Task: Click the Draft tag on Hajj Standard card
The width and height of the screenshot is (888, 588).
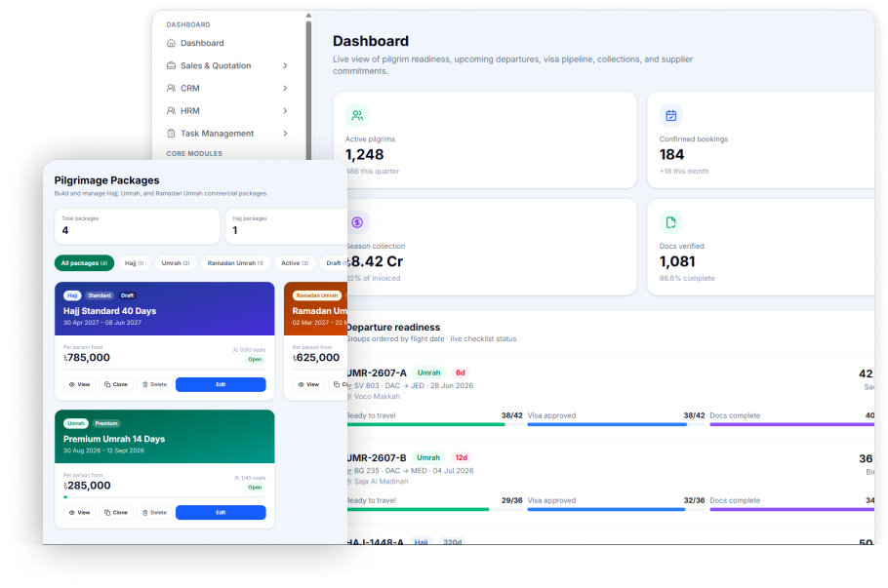Action: 128,295
